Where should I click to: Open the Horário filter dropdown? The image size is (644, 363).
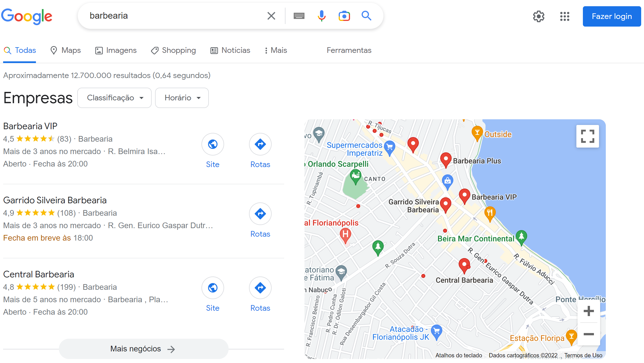[182, 98]
